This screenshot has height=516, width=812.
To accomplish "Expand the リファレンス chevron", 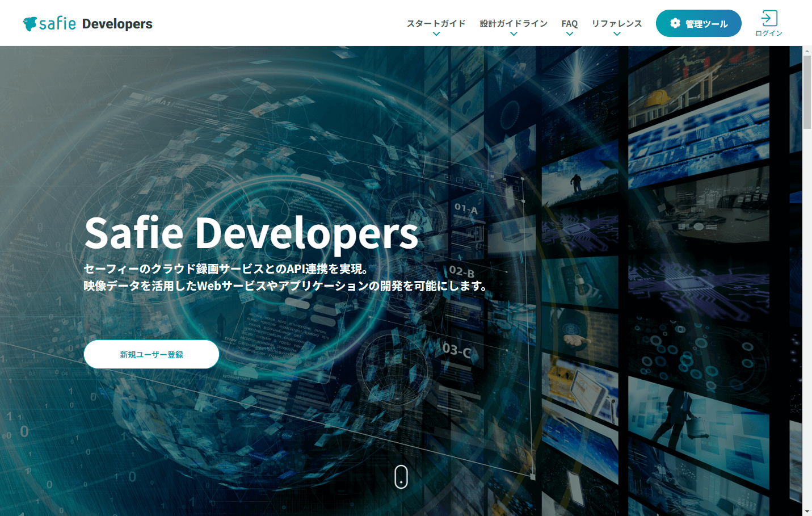I will point(617,35).
